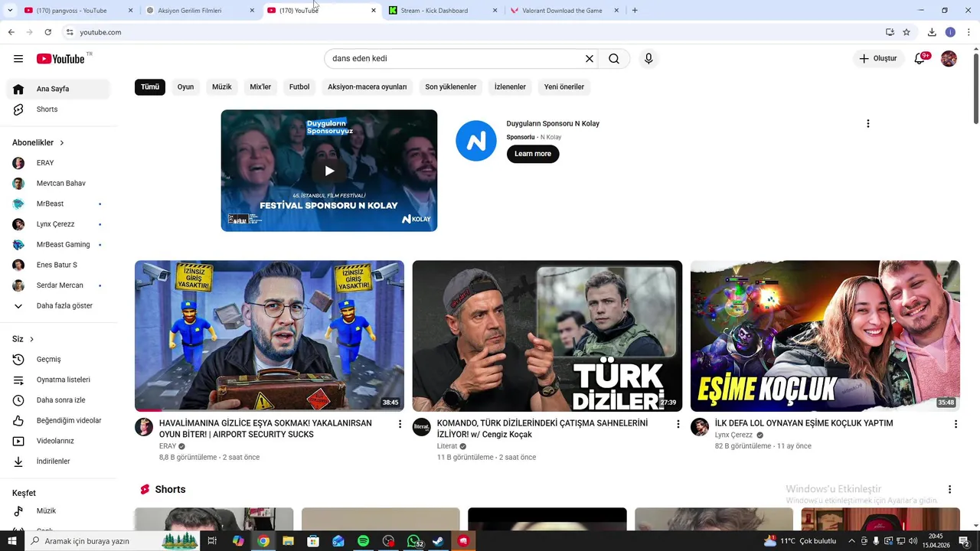Open Lynx Çerezz channel link under video
This screenshot has width=980, height=551.
point(733,435)
